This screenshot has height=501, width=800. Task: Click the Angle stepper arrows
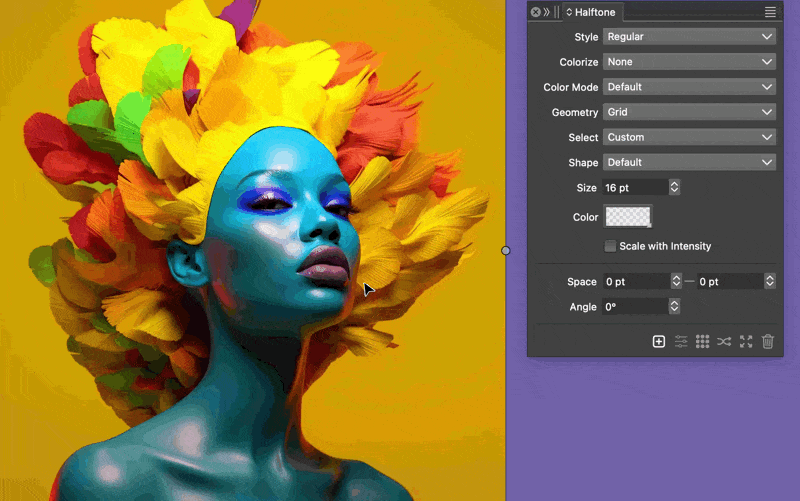[x=674, y=307]
